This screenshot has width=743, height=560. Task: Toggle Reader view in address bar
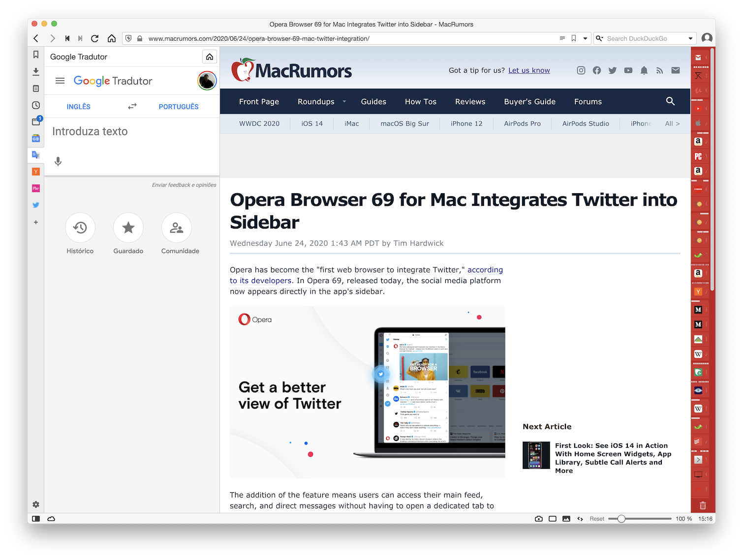point(562,38)
